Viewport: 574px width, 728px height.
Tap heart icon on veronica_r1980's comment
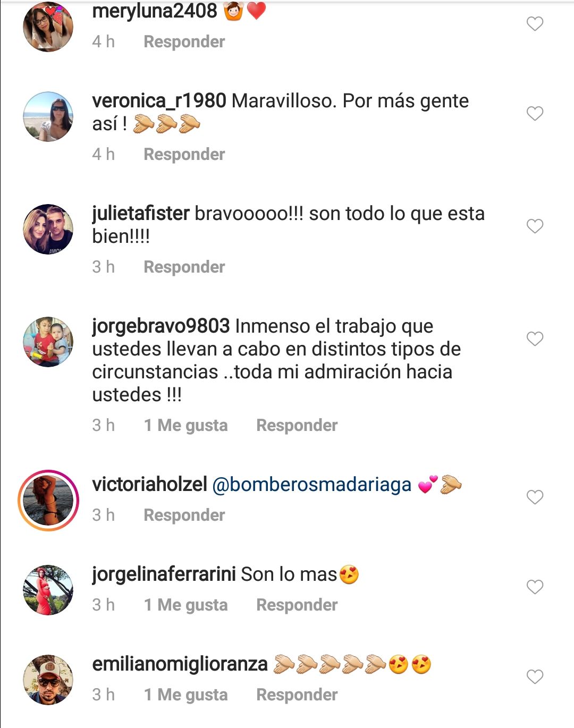click(535, 113)
